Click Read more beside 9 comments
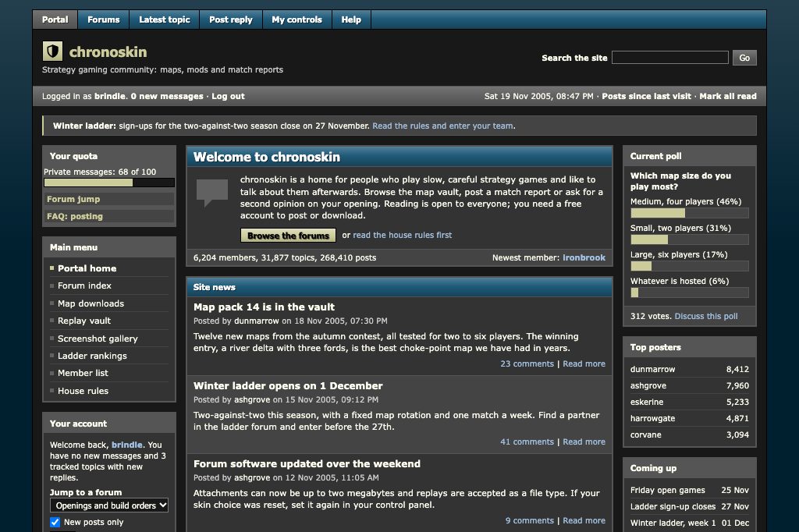 [584, 521]
